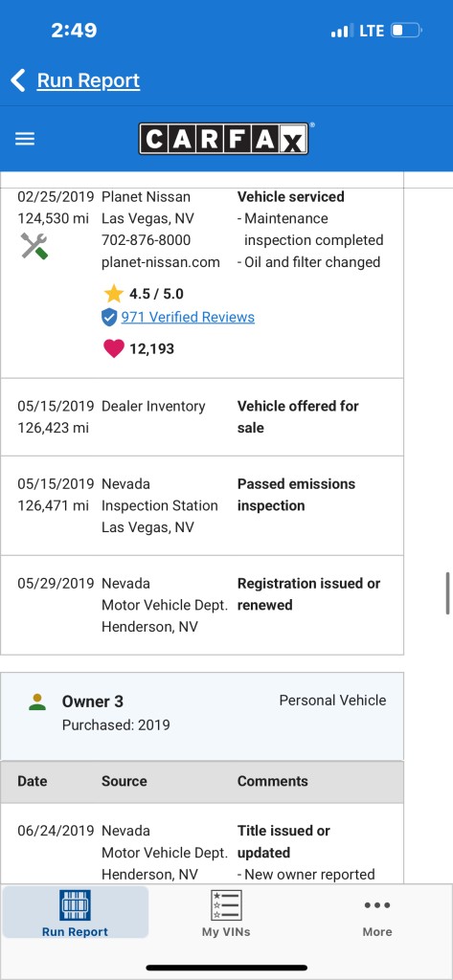Go back via Run Report link
Screen dimensions: 453x980
(88, 80)
